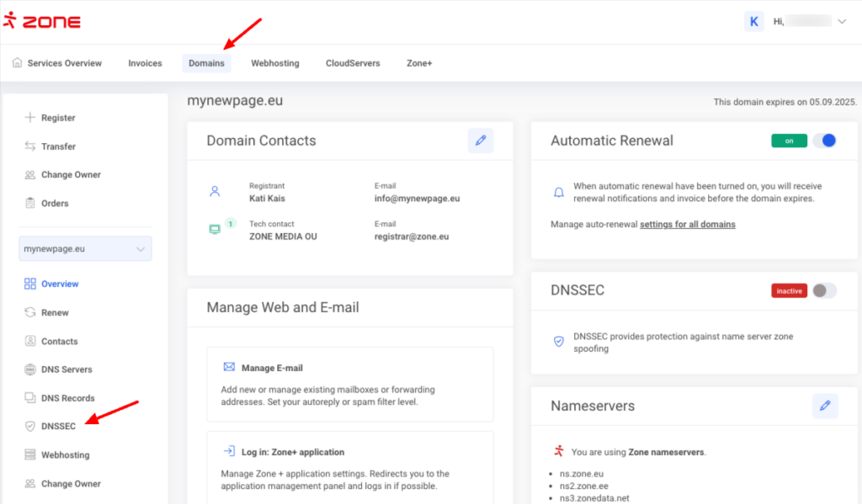Click the K user avatar icon
This screenshot has width=862, height=504.
click(x=753, y=22)
